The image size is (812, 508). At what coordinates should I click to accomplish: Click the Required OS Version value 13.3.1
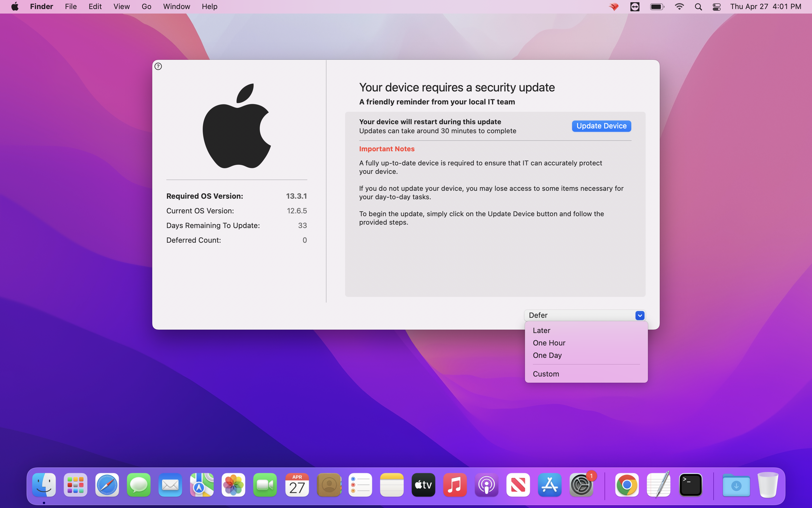tap(296, 196)
